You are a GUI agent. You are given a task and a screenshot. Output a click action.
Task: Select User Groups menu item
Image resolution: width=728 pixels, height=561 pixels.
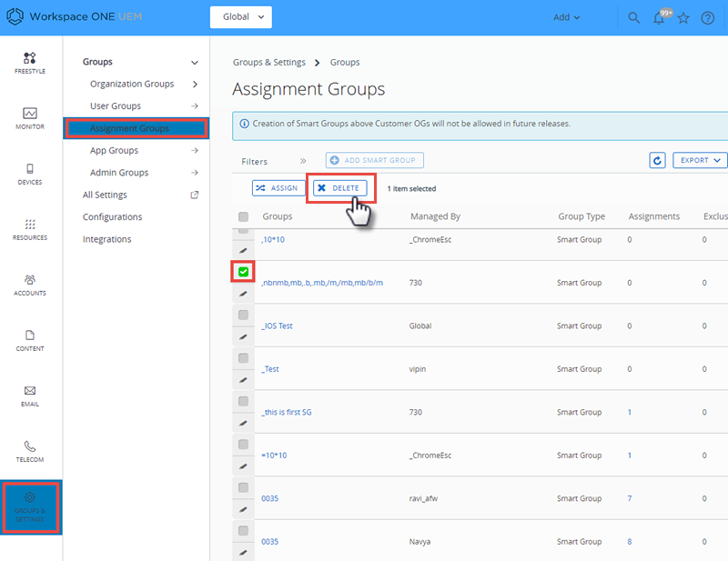(x=116, y=106)
